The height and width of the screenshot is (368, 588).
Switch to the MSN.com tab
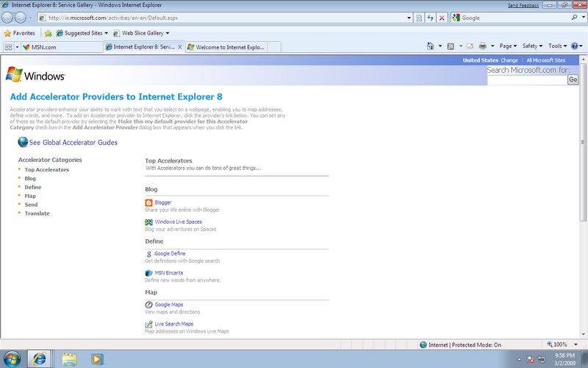point(62,47)
